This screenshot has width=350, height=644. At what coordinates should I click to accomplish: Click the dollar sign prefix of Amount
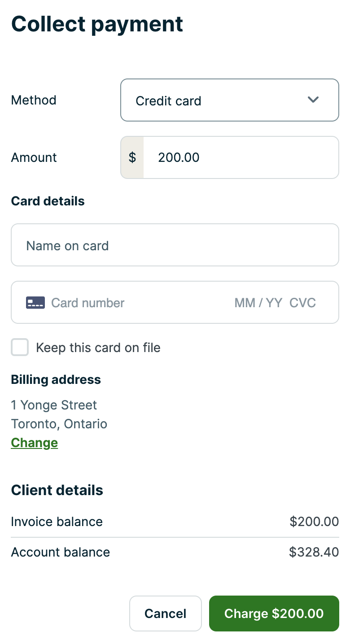point(132,157)
